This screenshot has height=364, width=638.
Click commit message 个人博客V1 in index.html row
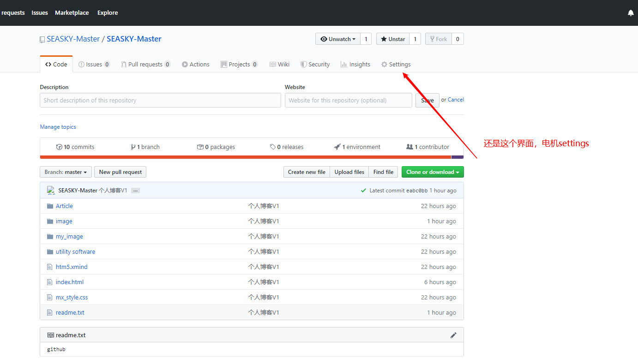(x=264, y=282)
